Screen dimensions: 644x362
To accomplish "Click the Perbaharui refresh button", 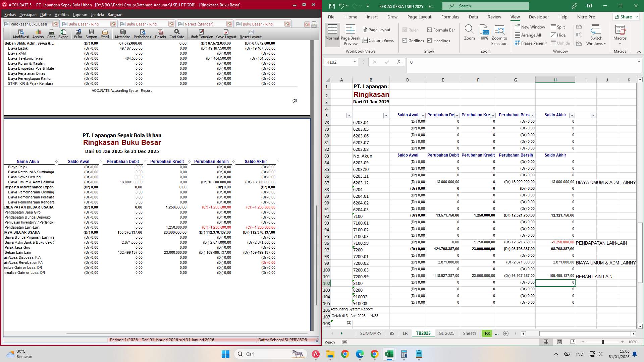I will [142, 33].
